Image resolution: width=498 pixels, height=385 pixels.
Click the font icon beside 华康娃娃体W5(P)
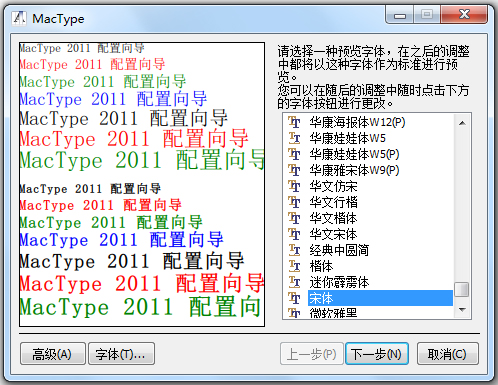pyautogui.click(x=294, y=154)
